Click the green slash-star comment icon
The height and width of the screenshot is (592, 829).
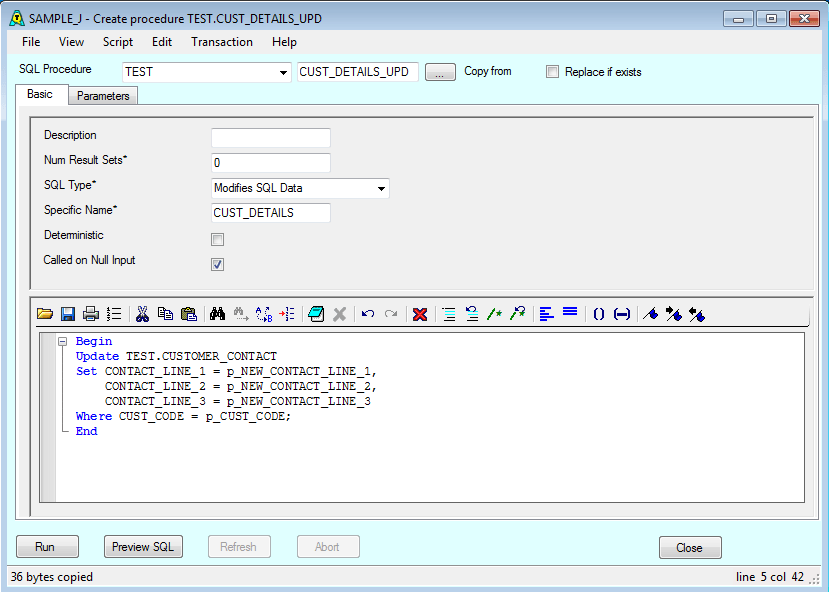(x=494, y=314)
